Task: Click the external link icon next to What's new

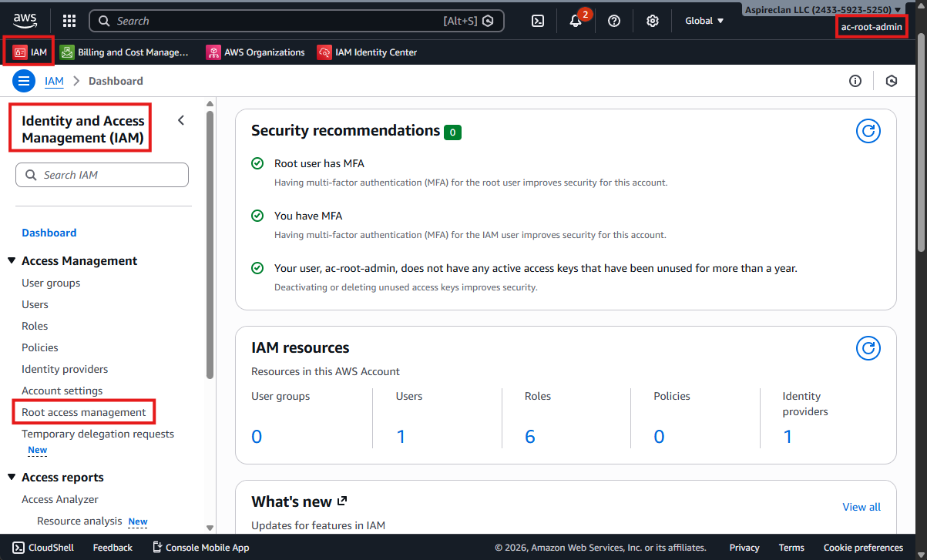Action: point(343,501)
